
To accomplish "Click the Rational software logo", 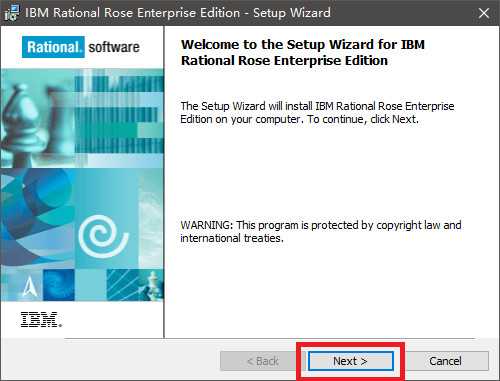I will click(81, 47).
